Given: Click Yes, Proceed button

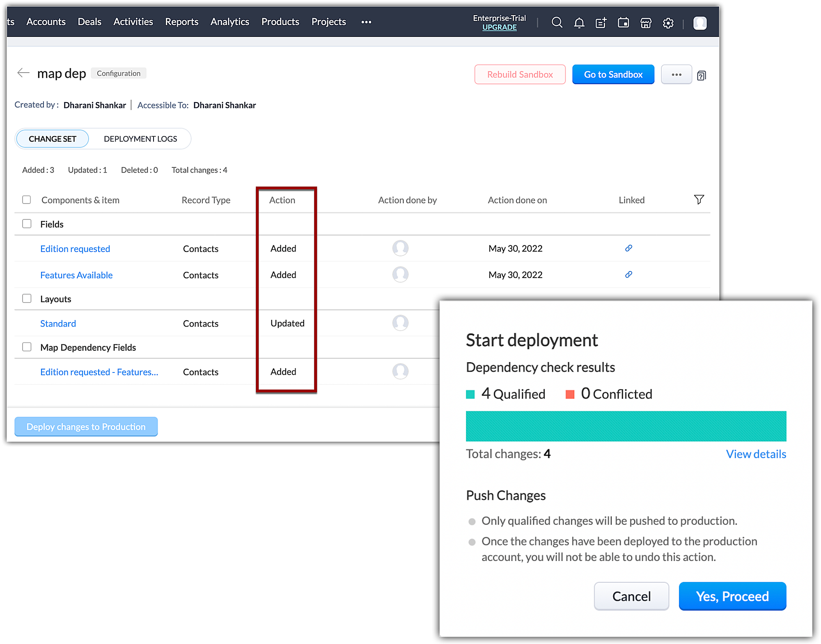Looking at the screenshot, I should click(x=732, y=596).
